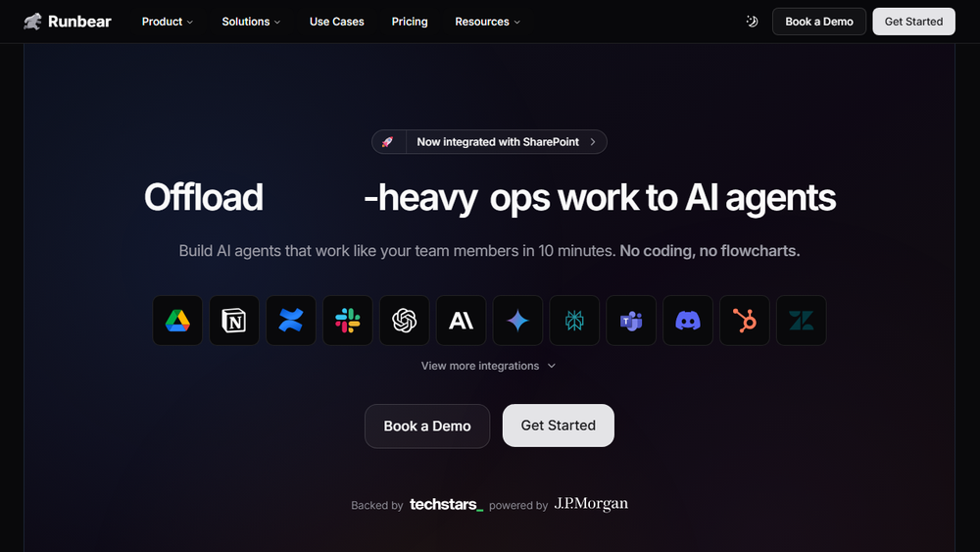Click the techstars logo
Image resolution: width=980 pixels, height=552 pixels.
[446, 504]
